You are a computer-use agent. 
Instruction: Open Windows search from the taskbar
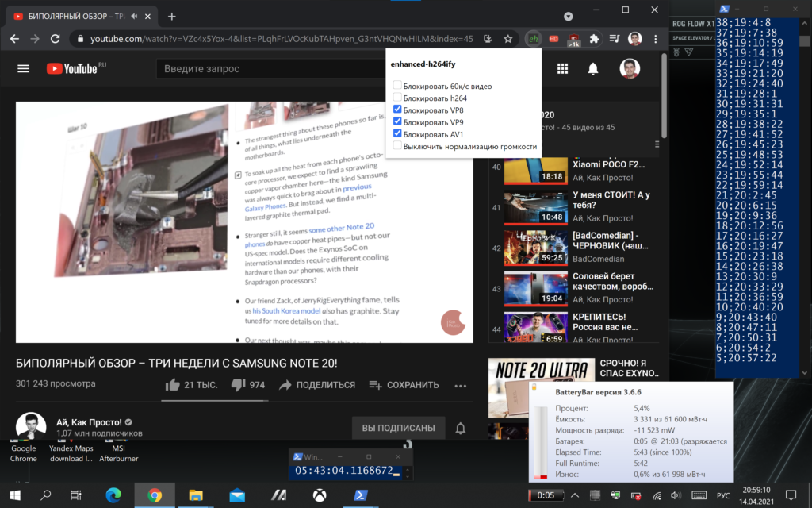tap(45, 495)
